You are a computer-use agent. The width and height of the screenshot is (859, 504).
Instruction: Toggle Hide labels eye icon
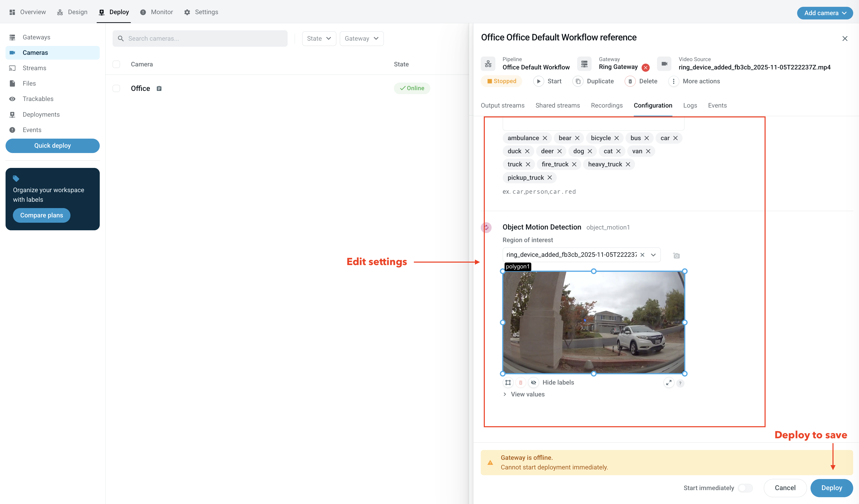click(x=534, y=382)
